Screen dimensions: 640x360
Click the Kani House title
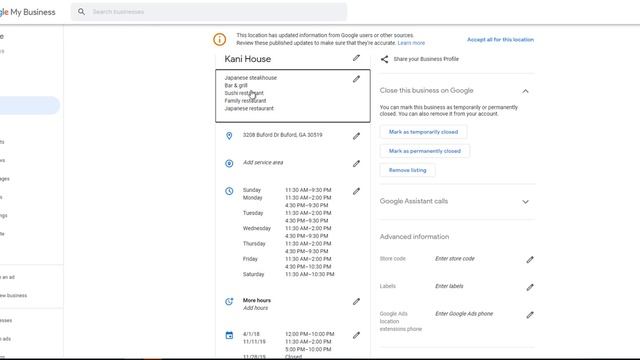click(247, 59)
